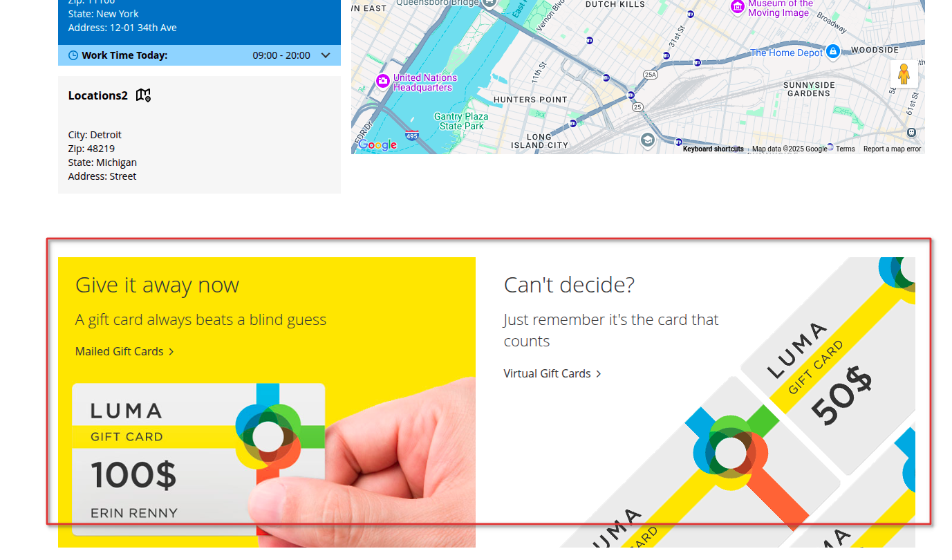Screen dimensions: 952x560
Task: Click the Long Island City map label
Action: coord(539,141)
